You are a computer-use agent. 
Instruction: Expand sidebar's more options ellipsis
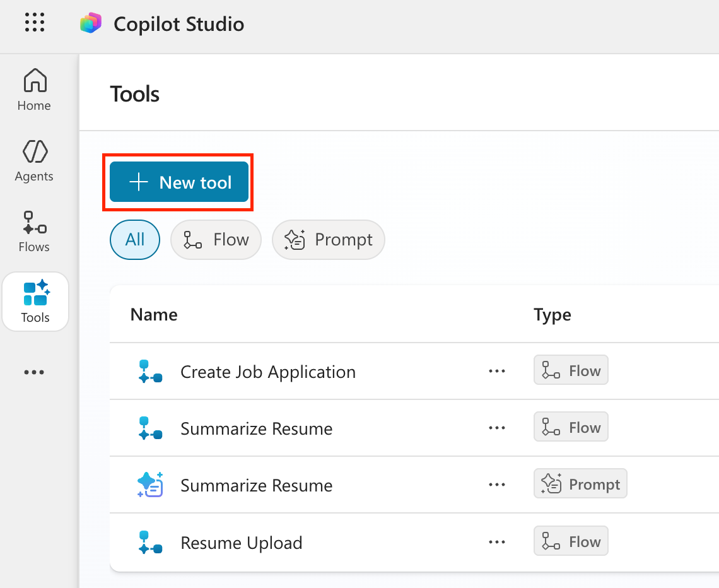34,372
